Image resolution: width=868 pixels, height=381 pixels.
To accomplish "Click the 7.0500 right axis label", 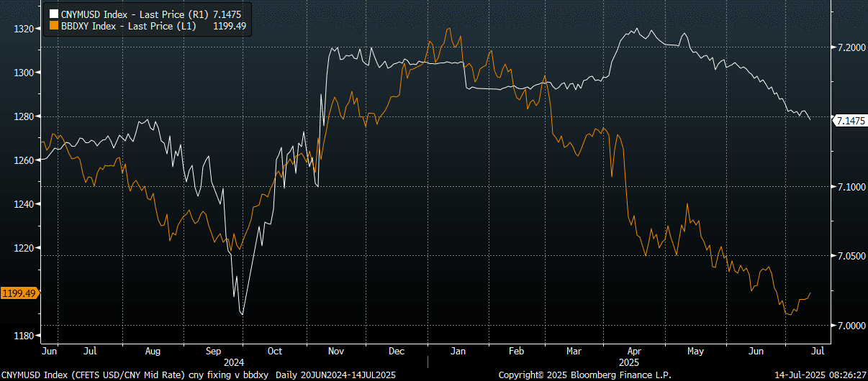I will tap(851, 256).
